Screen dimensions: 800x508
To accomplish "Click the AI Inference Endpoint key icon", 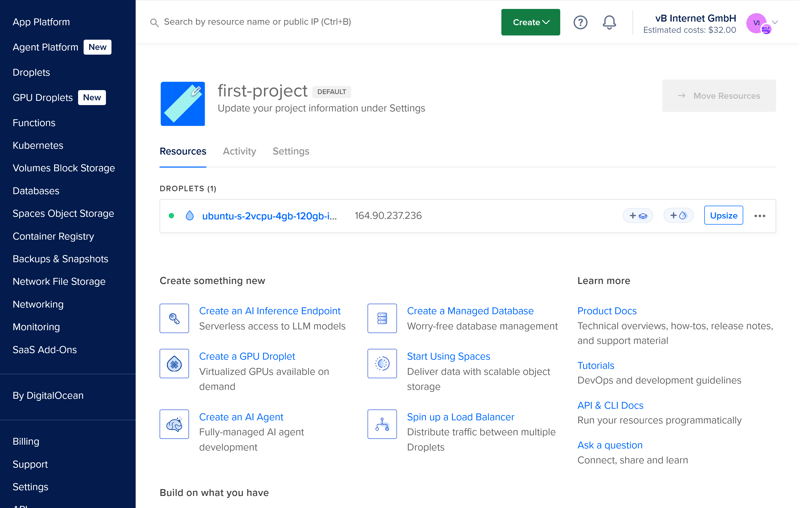I will 174,318.
